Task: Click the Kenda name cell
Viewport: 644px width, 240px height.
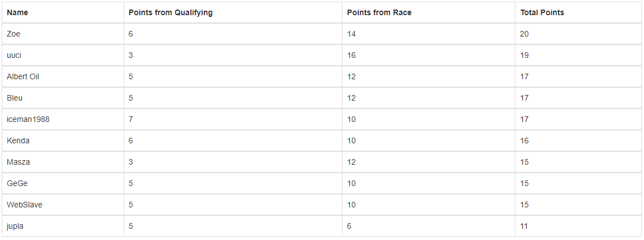Action: tap(18, 141)
